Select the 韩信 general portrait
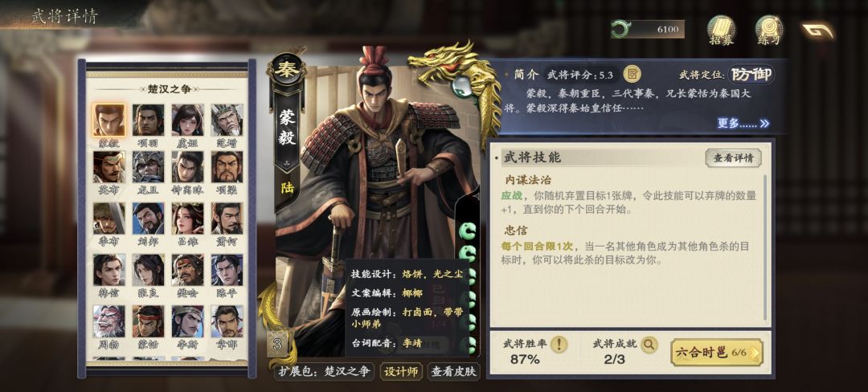868x392 pixels. click(x=109, y=275)
